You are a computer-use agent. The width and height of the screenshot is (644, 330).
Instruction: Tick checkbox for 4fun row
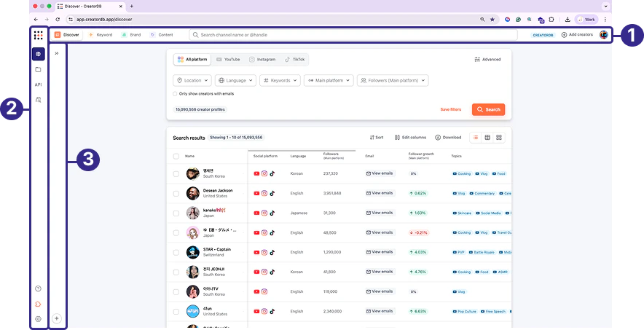(176, 312)
